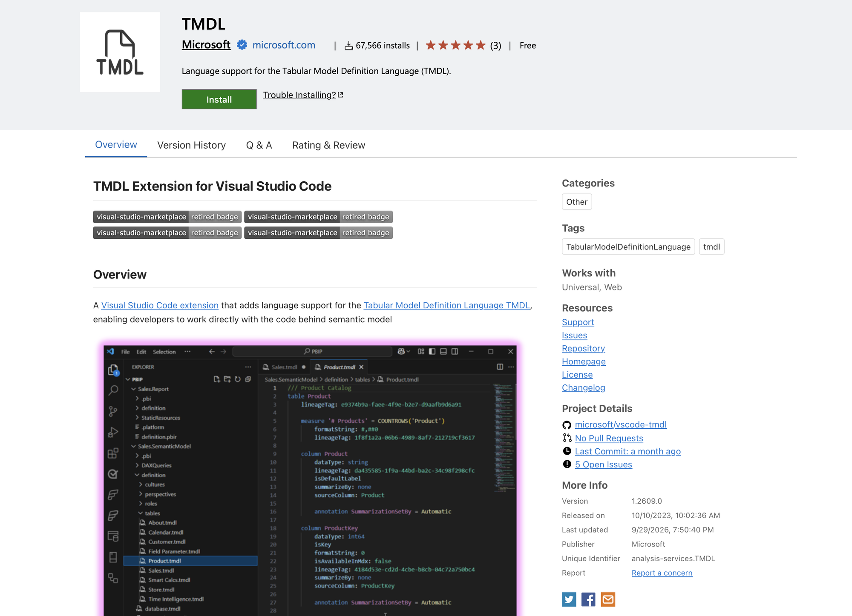Share on Twitter via the bird icon
The height and width of the screenshot is (616, 852).
tap(569, 599)
